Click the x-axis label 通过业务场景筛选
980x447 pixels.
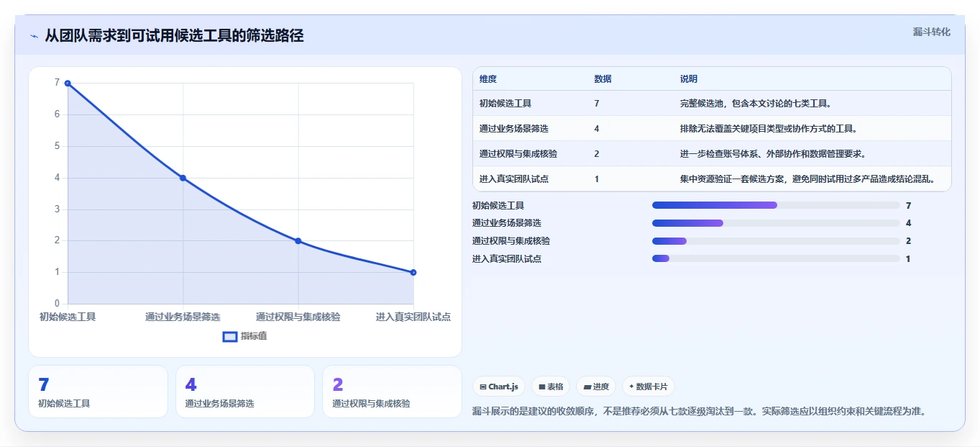tap(183, 317)
